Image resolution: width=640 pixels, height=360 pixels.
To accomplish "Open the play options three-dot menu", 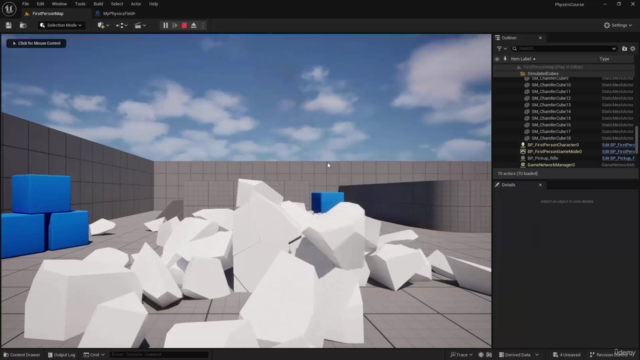I will (x=203, y=25).
